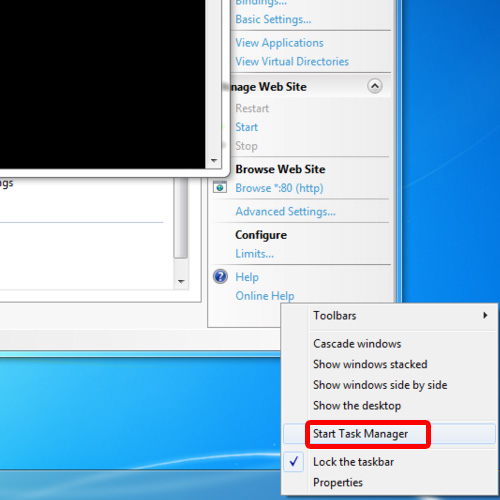Click the greyed Restart action
Image resolution: width=500 pixels, height=500 pixels.
(x=252, y=108)
